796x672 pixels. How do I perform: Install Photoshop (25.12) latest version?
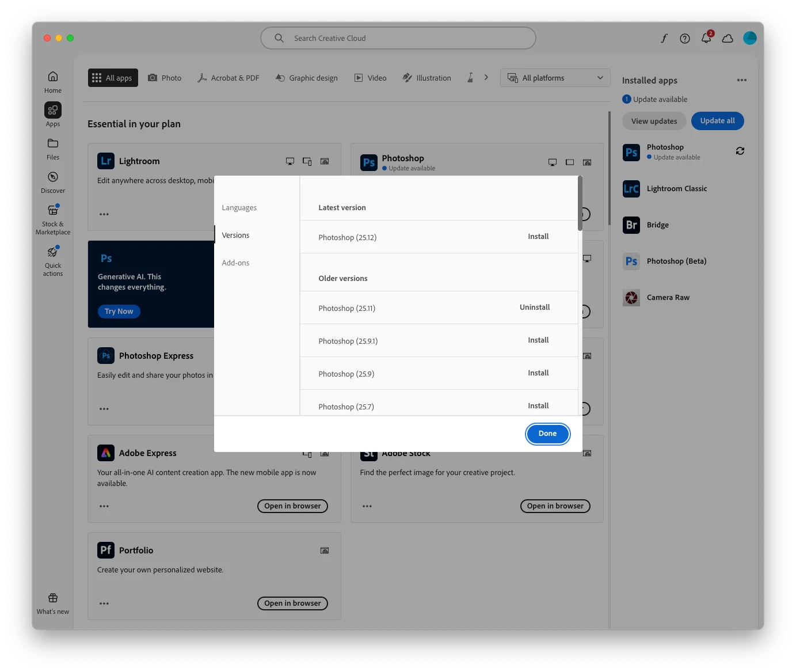click(538, 237)
